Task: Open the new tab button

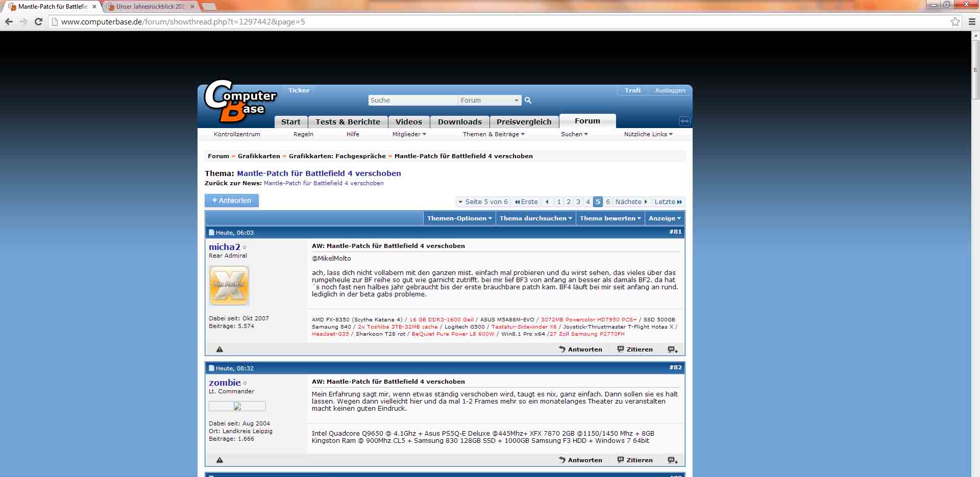Action: point(209,7)
